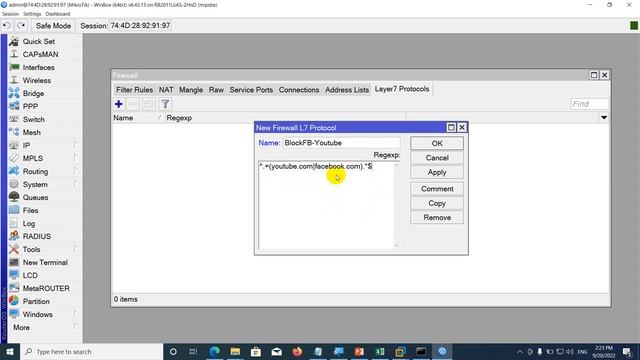The width and height of the screenshot is (640, 360).
Task: Switch to the Mangle tab
Action: pos(191,90)
